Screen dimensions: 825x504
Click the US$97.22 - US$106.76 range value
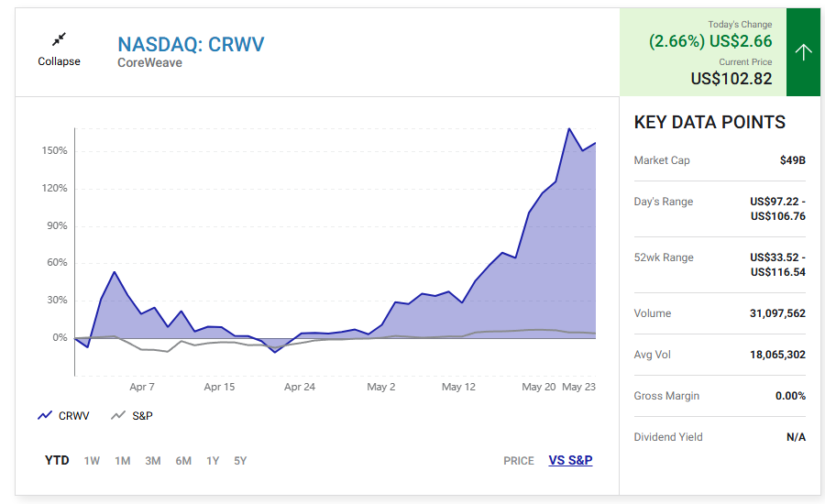click(777, 209)
